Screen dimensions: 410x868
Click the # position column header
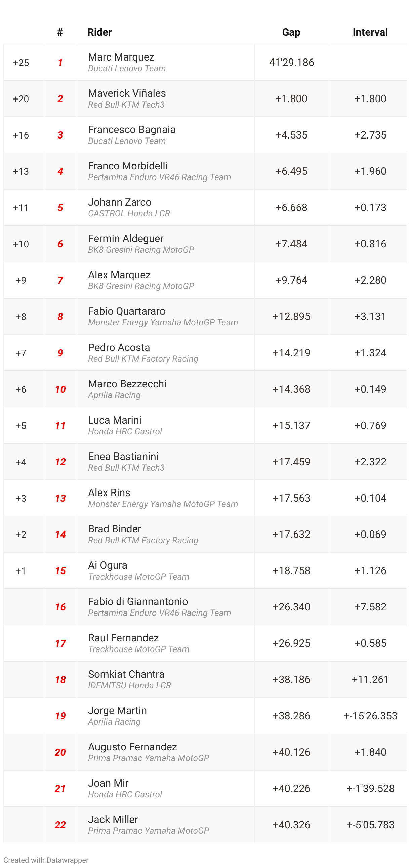pos(60,32)
